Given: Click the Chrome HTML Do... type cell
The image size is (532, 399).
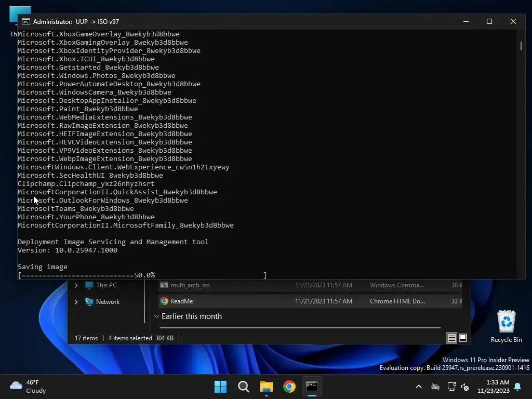Looking at the screenshot, I should click(397, 301).
